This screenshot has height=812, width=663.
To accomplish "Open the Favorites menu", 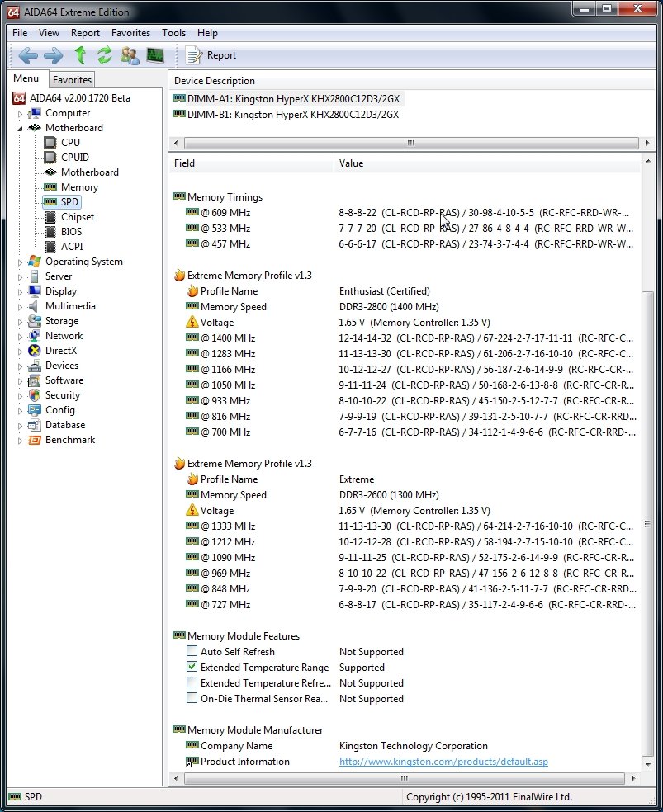I will point(130,33).
